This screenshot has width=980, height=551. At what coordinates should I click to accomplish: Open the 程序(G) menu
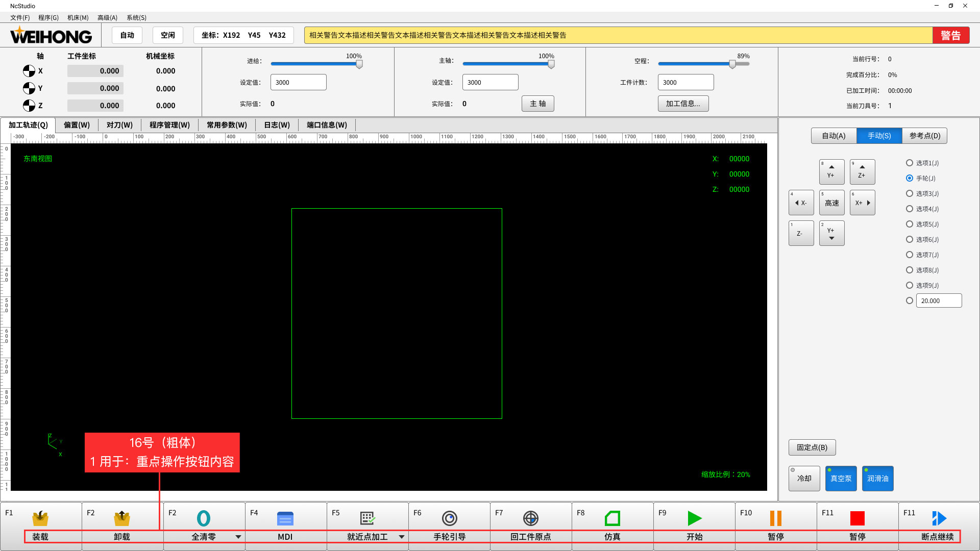point(48,17)
